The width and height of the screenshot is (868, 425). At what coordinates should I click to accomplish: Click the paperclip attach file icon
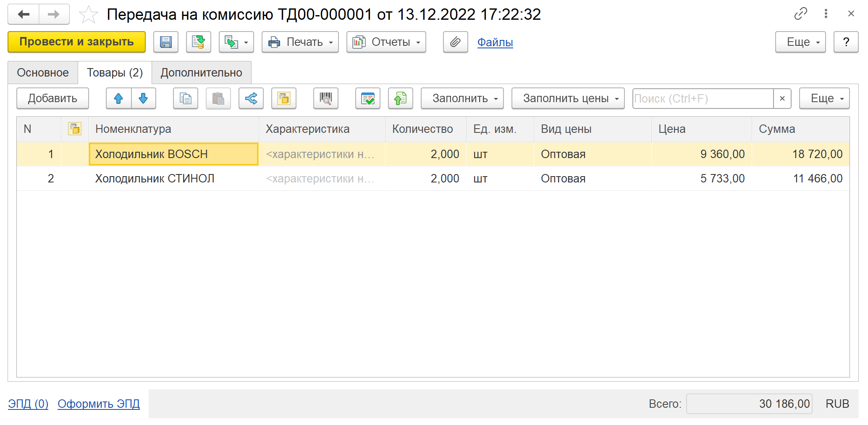(455, 42)
